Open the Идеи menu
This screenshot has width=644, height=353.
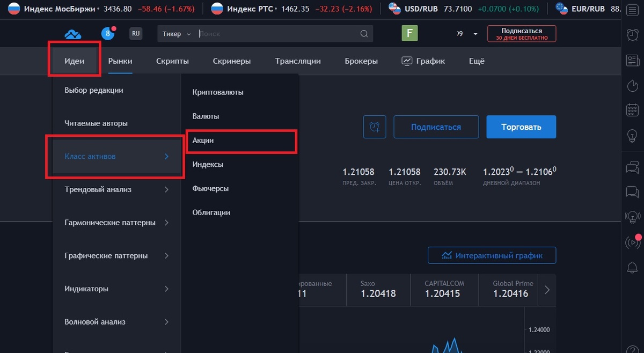pyautogui.click(x=75, y=61)
